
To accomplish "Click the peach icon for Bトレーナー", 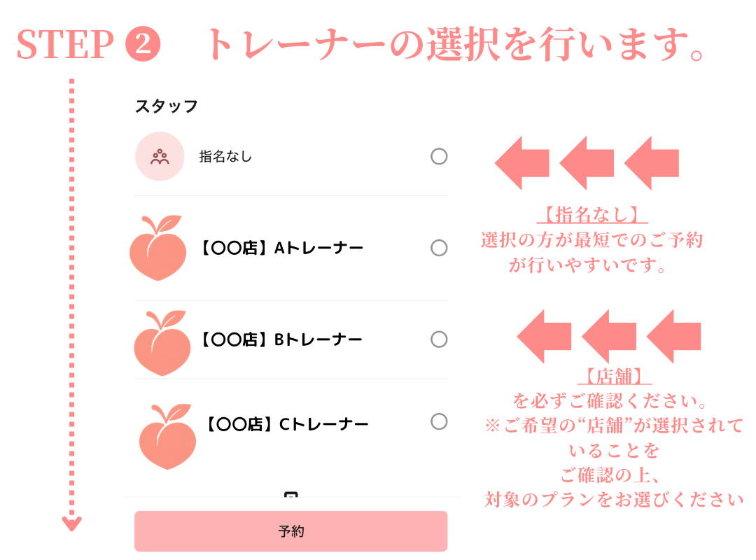I will tap(162, 343).
